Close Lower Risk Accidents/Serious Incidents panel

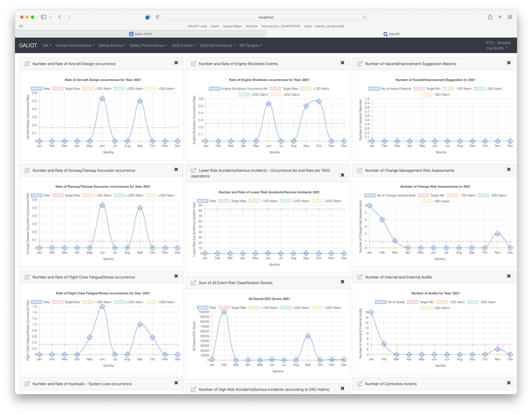point(342,175)
